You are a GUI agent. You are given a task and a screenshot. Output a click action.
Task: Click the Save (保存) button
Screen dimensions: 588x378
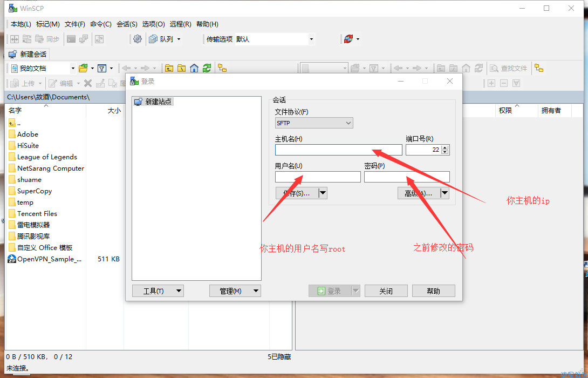[x=297, y=193]
